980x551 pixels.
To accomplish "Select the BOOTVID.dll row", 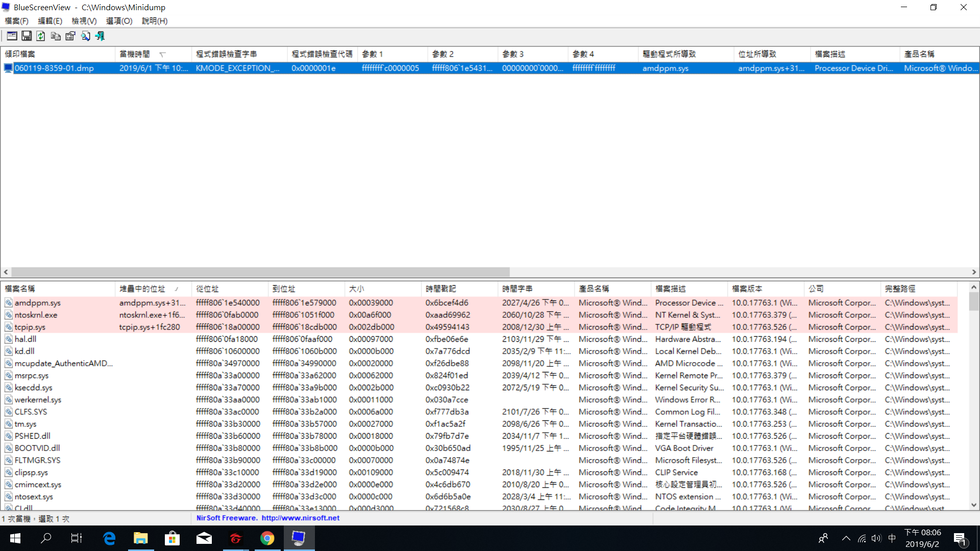I will 479,448.
